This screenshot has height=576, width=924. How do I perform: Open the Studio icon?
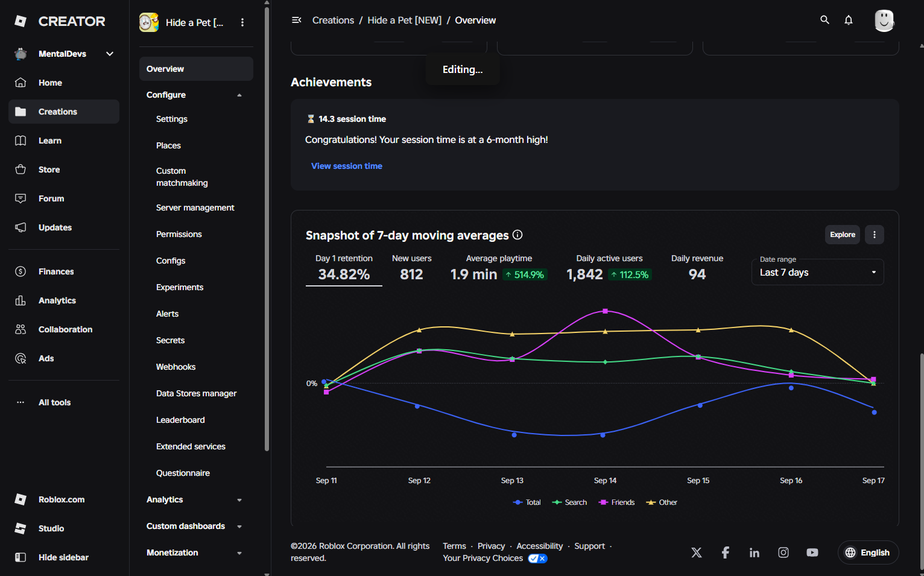click(x=21, y=528)
